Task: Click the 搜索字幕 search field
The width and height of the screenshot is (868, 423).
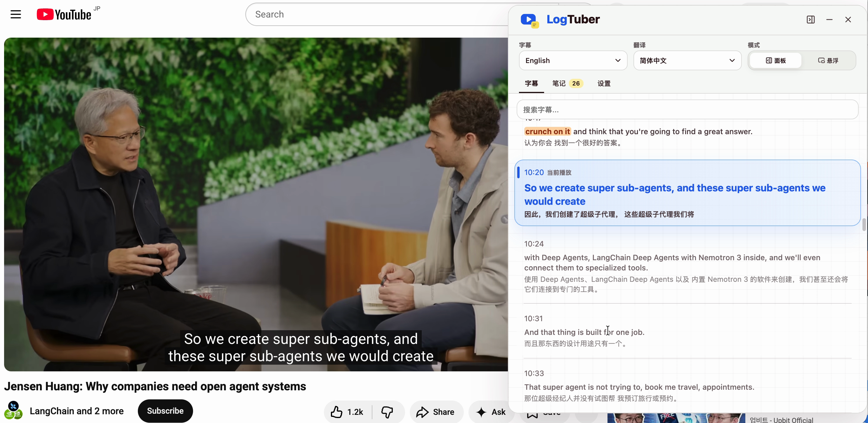Action: coord(687,110)
